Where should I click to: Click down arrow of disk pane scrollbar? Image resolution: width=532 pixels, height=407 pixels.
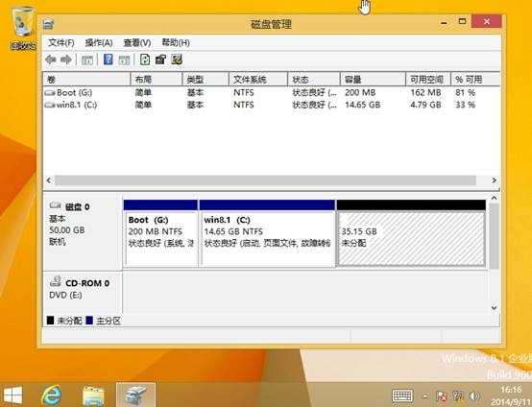(x=494, y=308)
